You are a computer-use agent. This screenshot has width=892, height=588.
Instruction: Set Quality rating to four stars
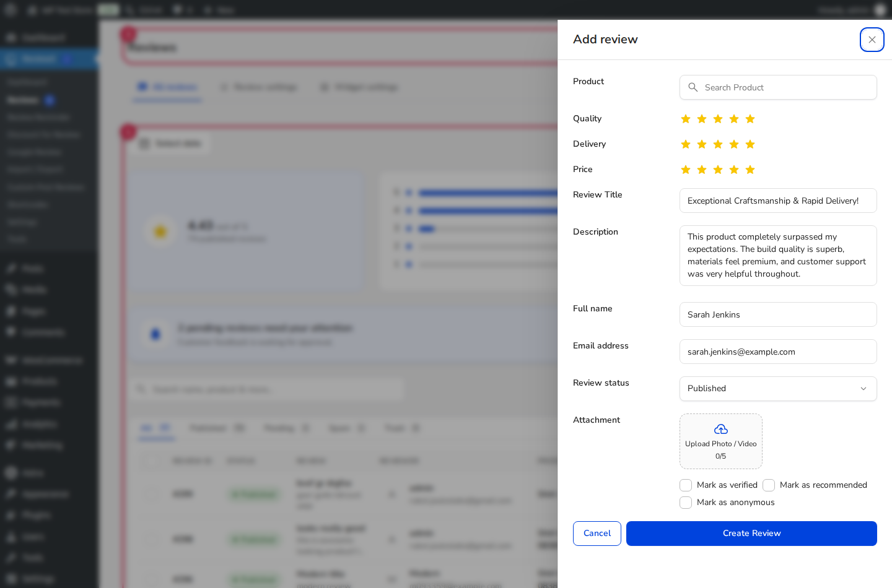[x=734, y=119]
